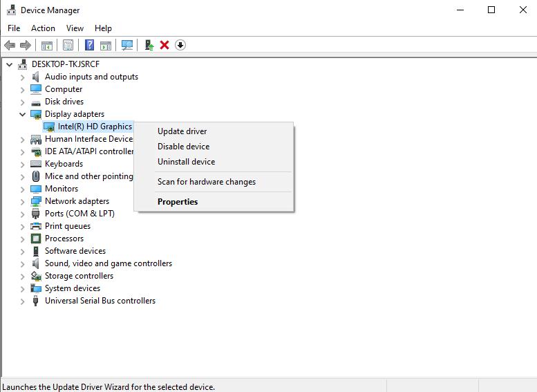Select the Ports (COM & LPT) label

[79, 214]
